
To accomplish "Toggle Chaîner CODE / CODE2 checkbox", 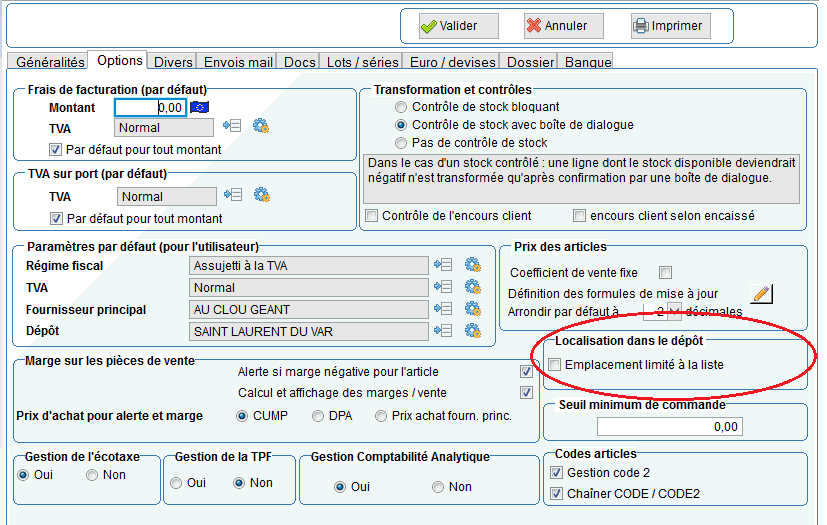I will coord(556,494).
